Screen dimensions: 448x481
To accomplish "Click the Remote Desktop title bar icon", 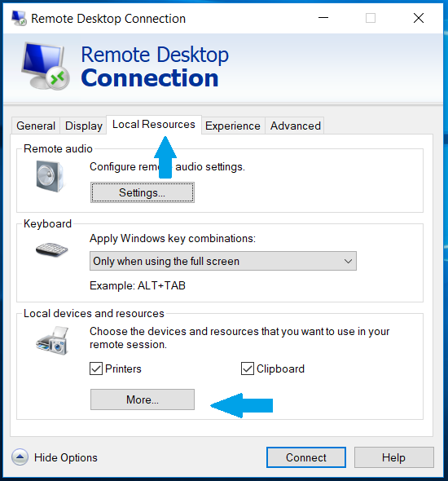I will [19, 18].
